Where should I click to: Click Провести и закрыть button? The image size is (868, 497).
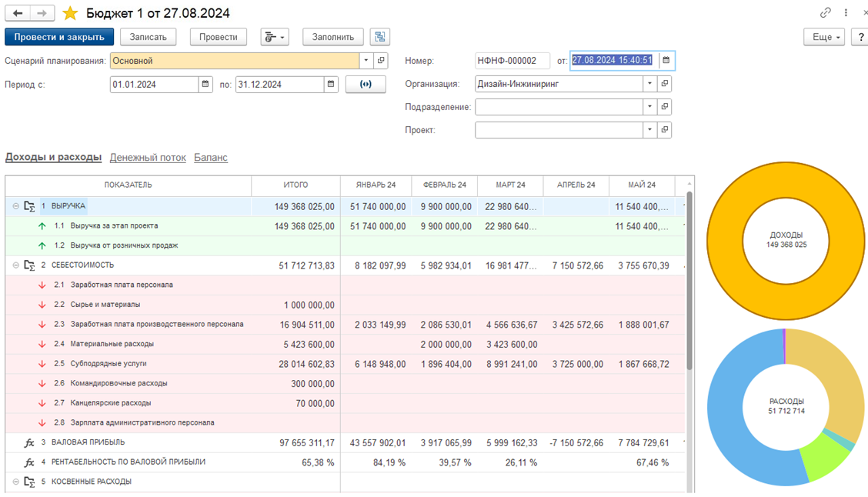click(59, 37)
